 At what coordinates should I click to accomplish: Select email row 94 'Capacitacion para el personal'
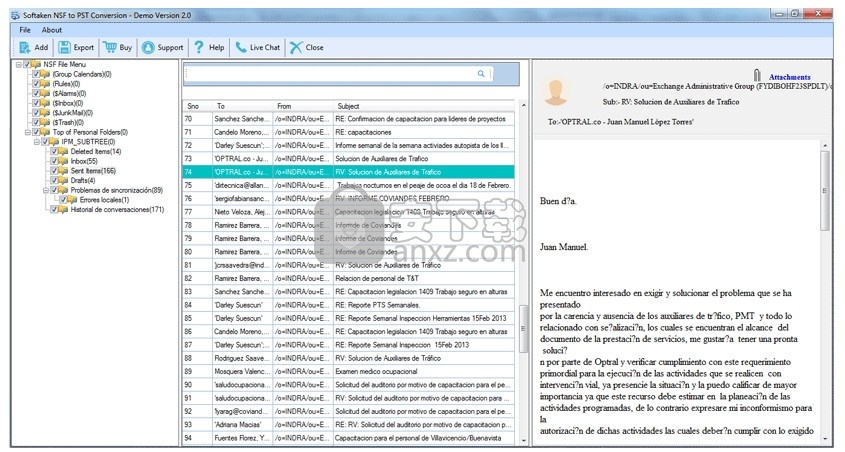click(349, 438)
